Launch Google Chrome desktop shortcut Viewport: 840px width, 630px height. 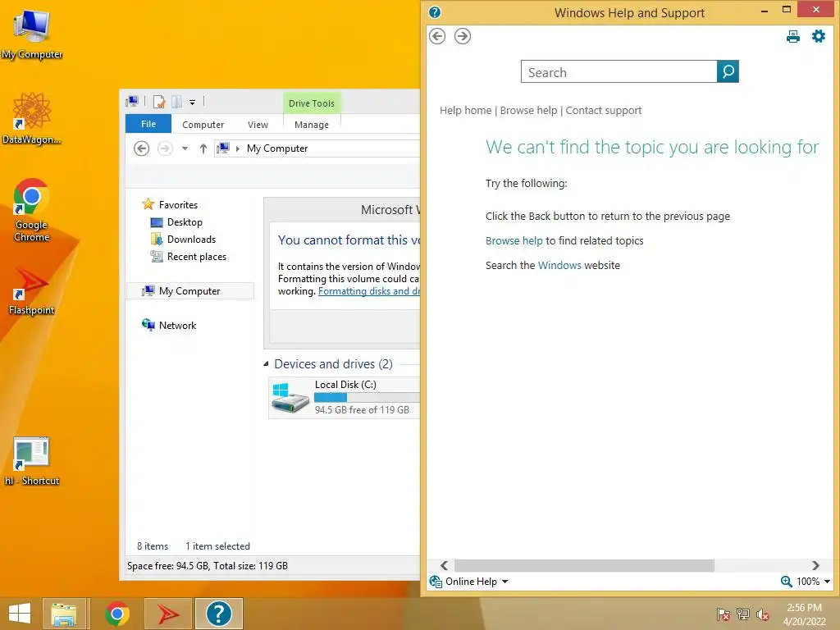32,210
